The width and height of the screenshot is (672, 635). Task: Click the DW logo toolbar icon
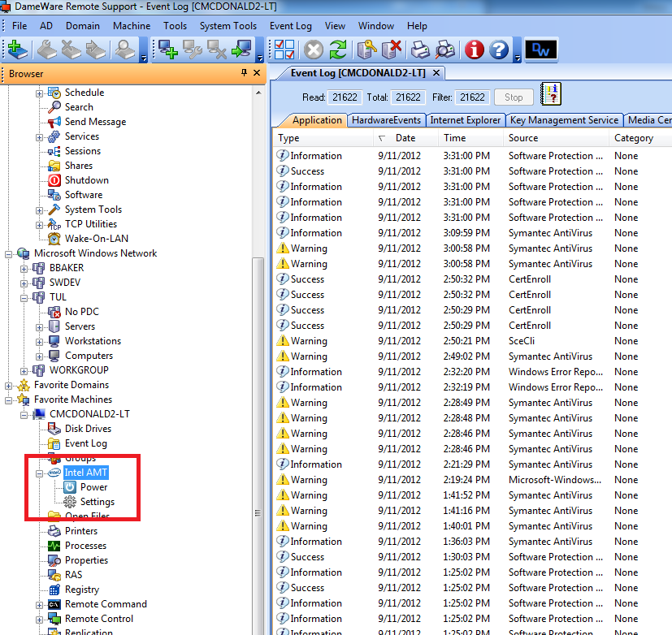541,50
